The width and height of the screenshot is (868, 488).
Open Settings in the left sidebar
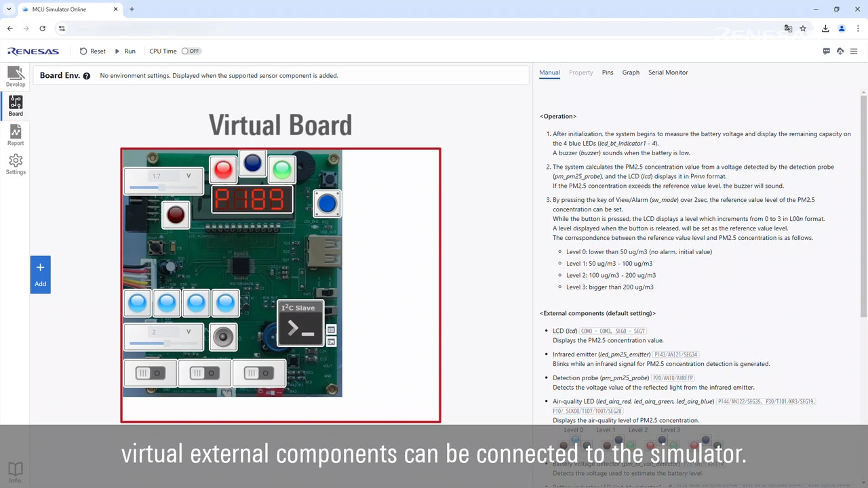[x=16, y=164]
